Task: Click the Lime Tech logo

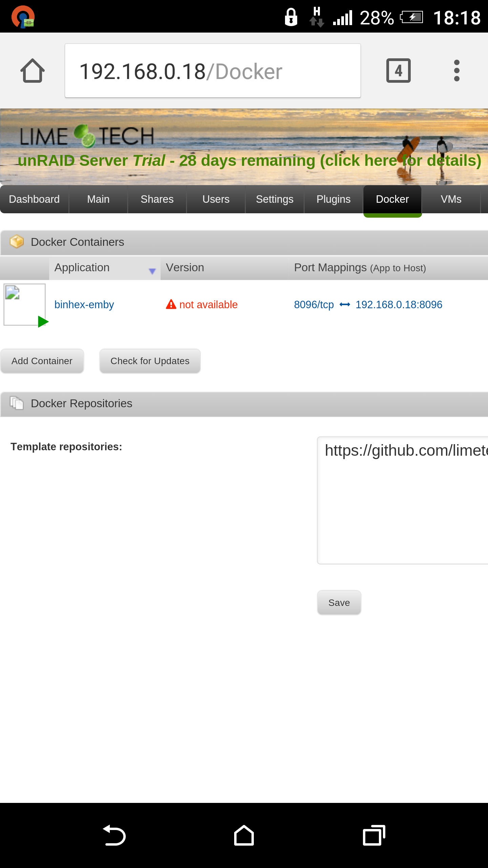Action: 87,136
